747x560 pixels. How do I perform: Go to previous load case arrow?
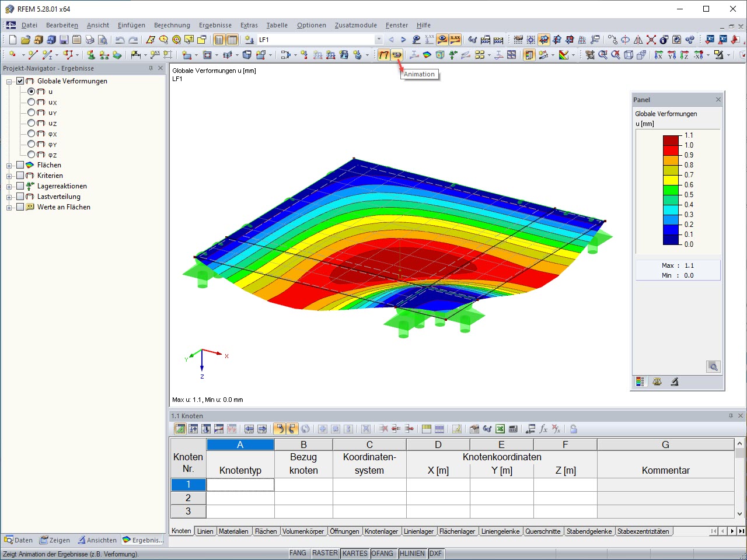(x=391, y=40)
